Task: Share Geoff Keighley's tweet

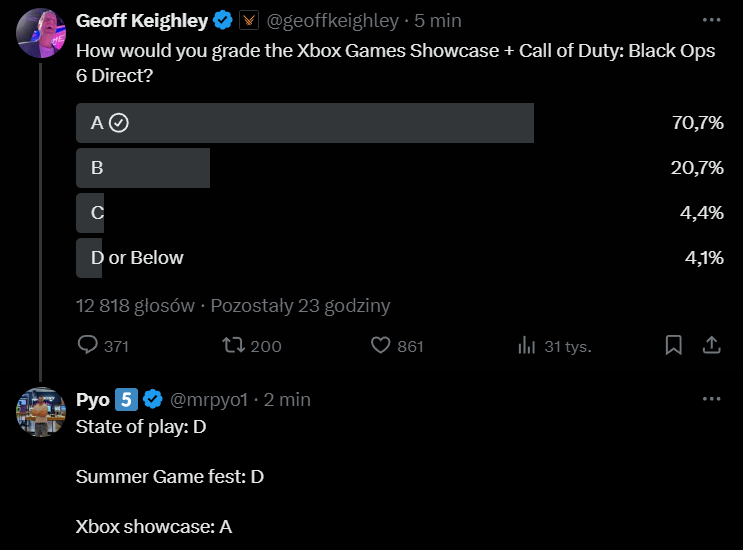Action: [712, 345]
